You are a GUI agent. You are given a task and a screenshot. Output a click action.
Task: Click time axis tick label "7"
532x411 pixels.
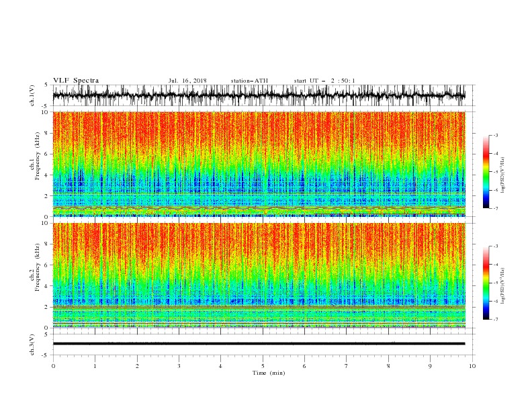[x=347, y=366]
